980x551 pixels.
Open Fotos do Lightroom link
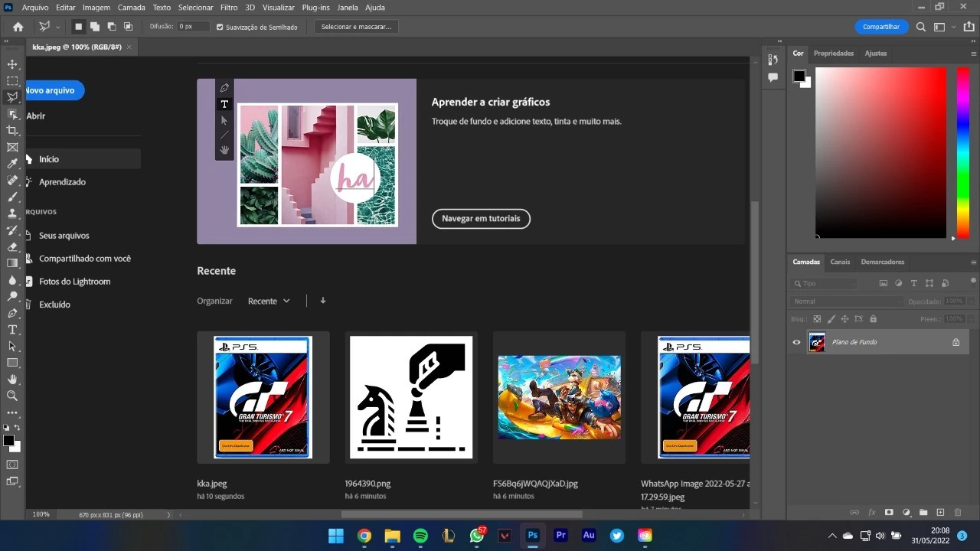tap(74, 282)
